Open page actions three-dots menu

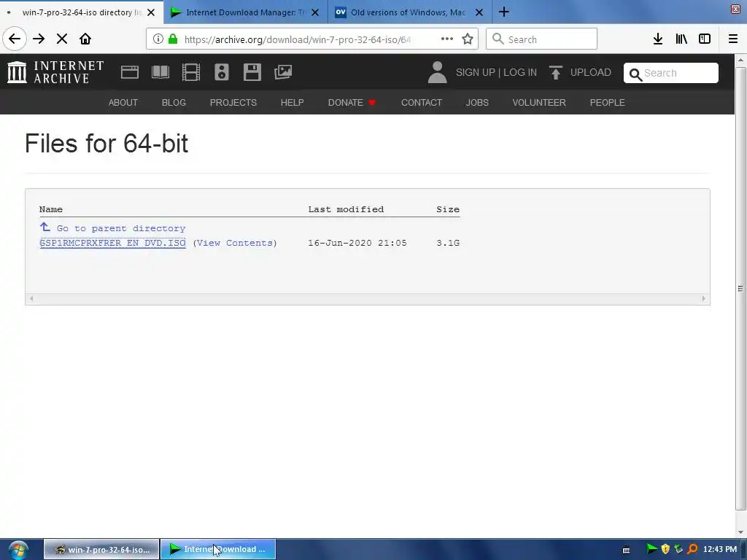[x=447, y=39]
